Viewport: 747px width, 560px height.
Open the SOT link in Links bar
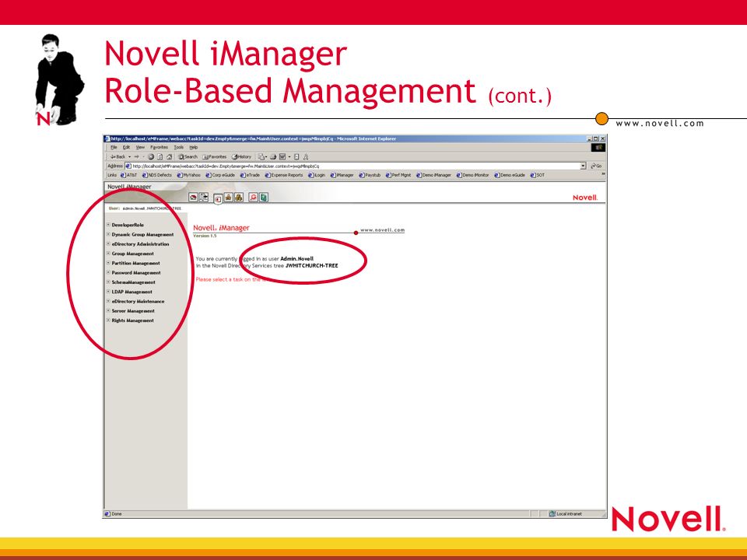(538, 175)
